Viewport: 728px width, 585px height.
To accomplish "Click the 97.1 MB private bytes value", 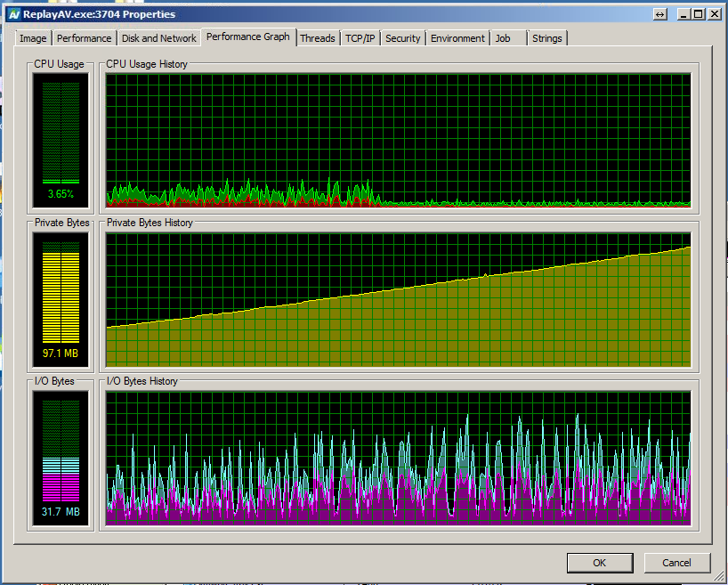I will [x=61, y=353].
